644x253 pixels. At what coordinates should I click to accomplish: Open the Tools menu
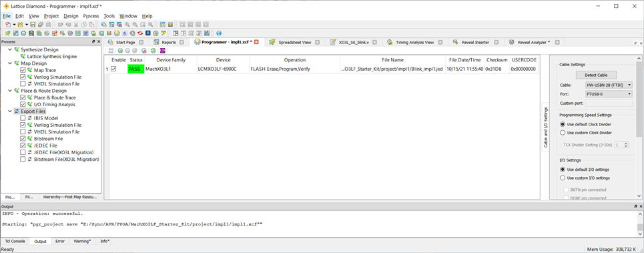click(109, 16)
